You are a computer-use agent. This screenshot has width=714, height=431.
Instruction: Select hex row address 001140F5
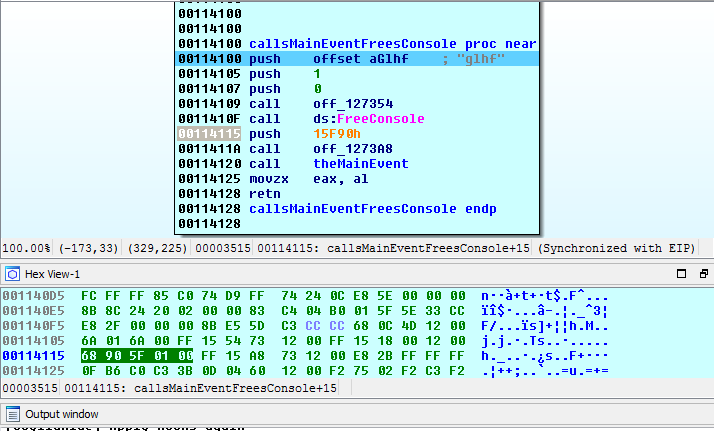tap(33, 326)
